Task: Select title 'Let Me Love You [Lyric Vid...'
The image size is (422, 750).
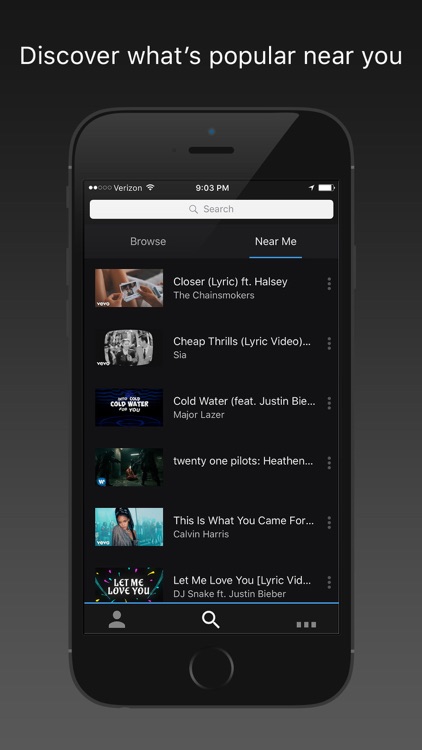Action: pyautogui.click(x=242, y=580)
